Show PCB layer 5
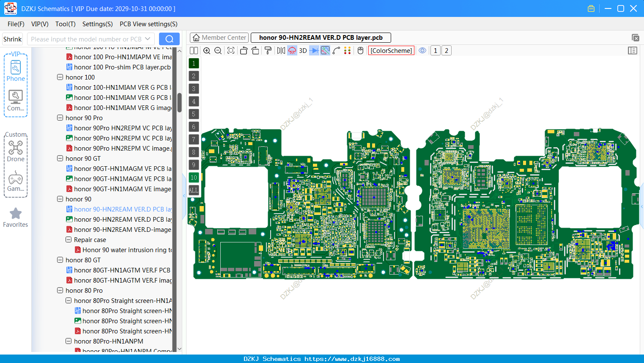 click(x=194, y=114)
